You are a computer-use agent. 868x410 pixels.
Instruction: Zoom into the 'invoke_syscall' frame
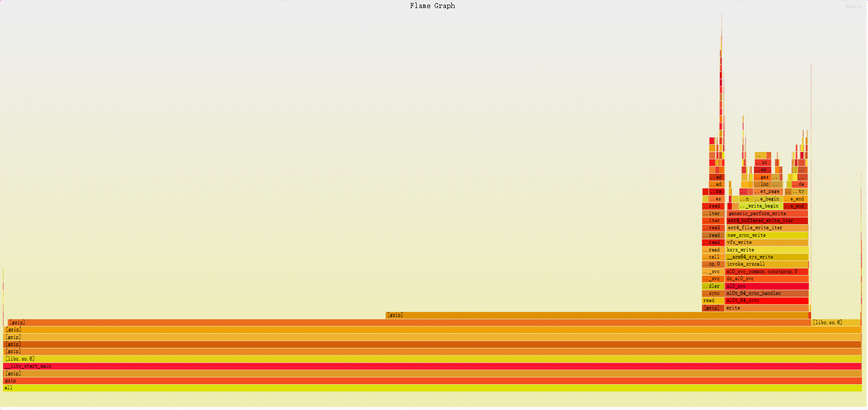tap(767, 264)
